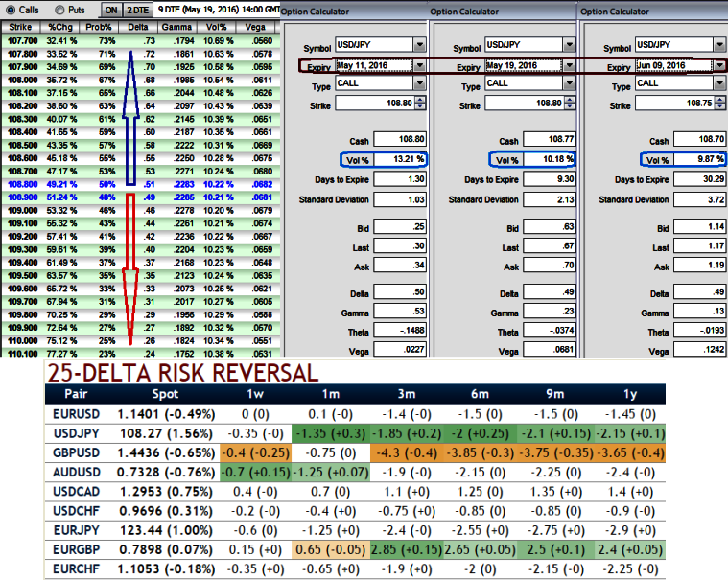Click the Bid field showing .25
728x580 pixels.
click(400, 227)
